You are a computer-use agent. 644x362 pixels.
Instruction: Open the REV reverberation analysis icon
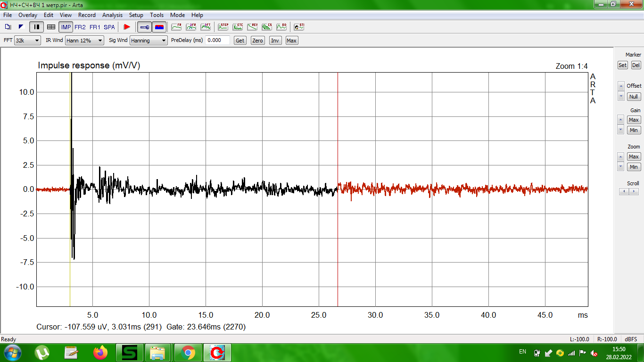tap(252, 27)
